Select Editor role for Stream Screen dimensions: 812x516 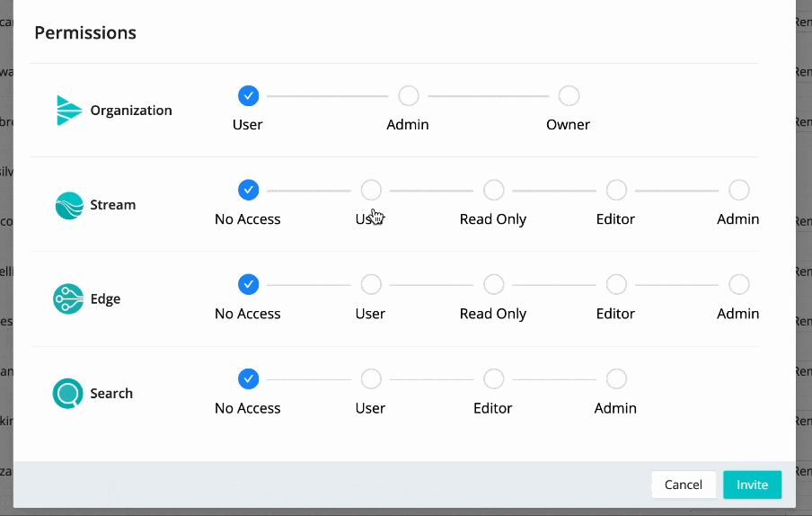click(616, 191)
